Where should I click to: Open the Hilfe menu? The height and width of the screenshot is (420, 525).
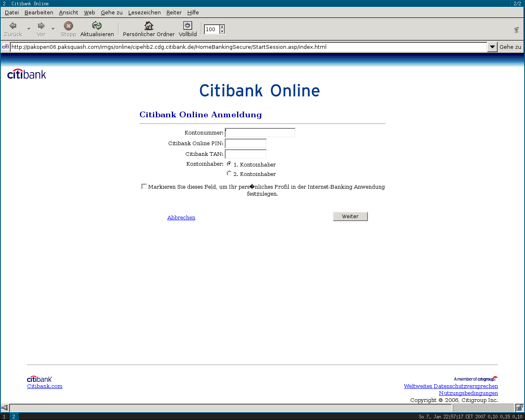tap(193, 12)
